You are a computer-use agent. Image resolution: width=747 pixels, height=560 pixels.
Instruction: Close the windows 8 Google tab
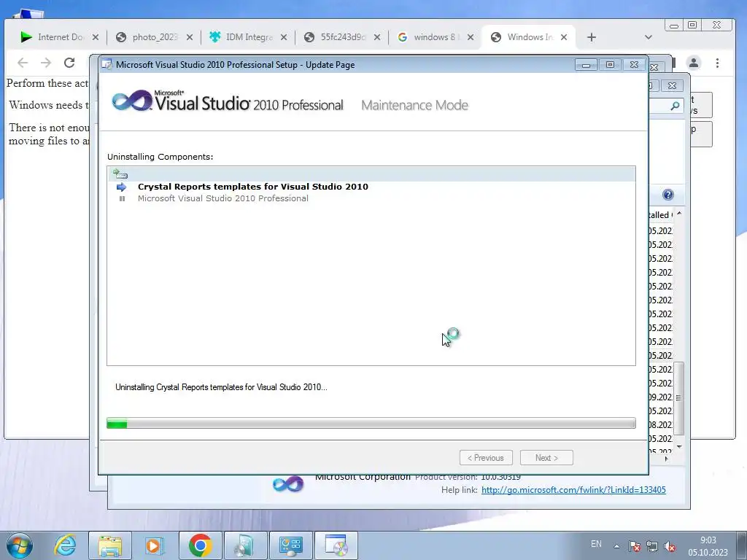(x=471, y=37)
